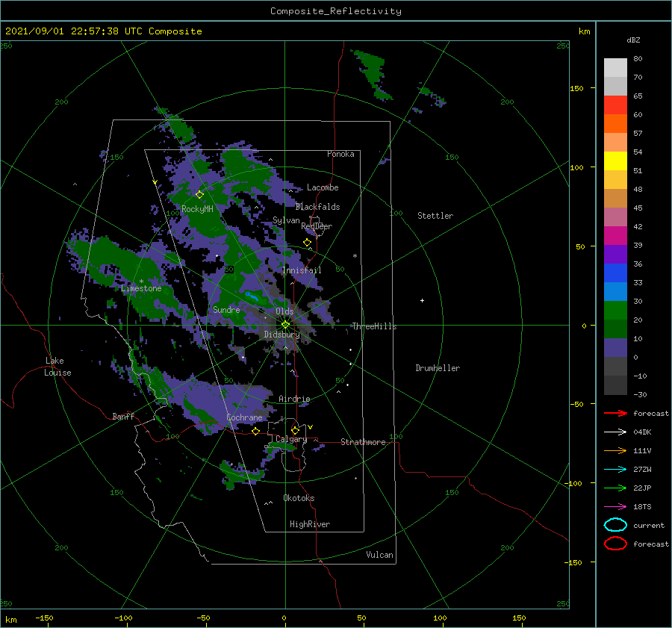Click the Lake Louise label
The height and width of the screenshot is (628, 672).
57,367
